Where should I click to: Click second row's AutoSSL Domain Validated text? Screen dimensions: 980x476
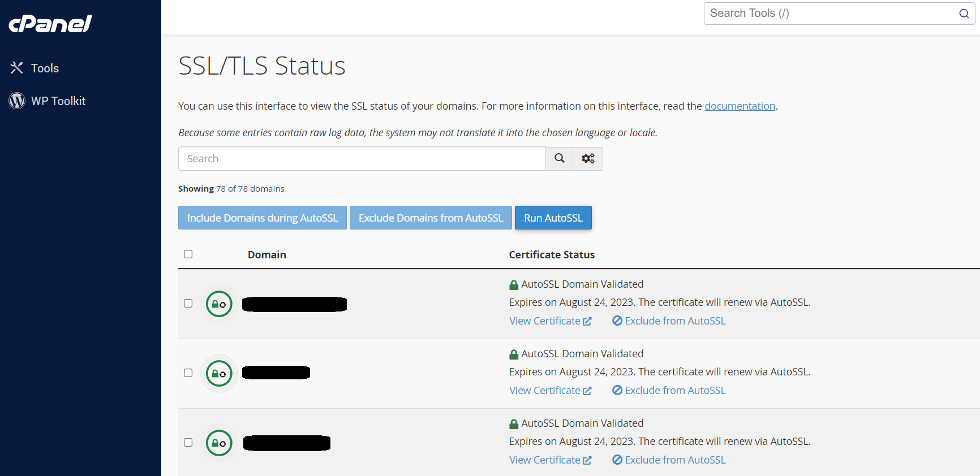pyautogui.click(x=582, y=354)
